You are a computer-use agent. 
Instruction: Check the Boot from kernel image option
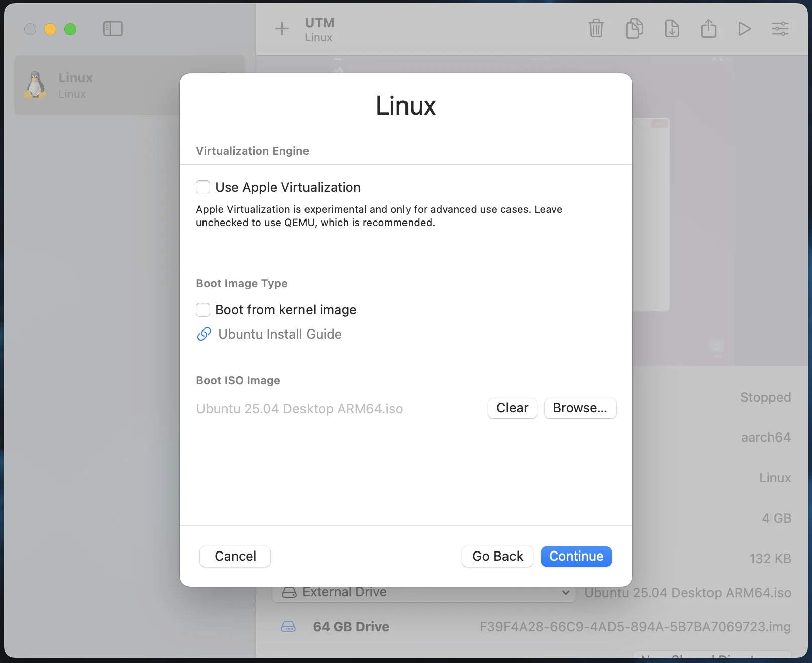point(203,310)
